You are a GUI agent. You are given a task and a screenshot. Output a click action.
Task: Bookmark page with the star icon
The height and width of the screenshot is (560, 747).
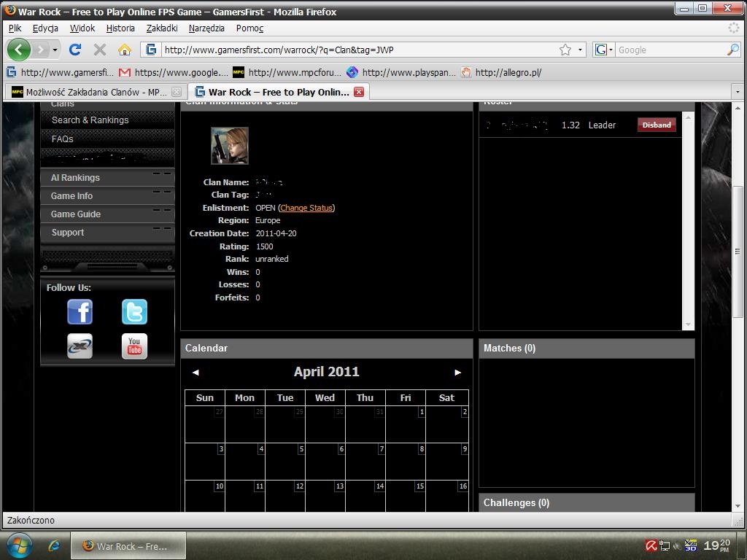click(565, 50)
